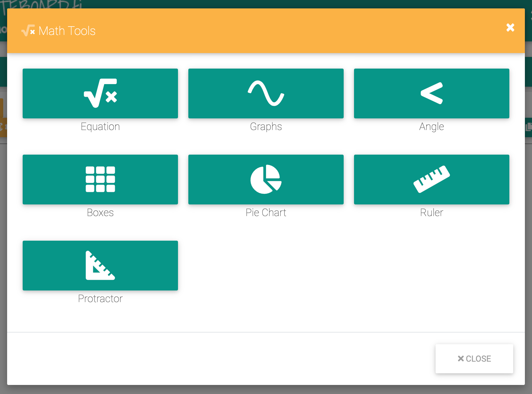Click the Ruler text label
Viewport: 532px width, 394px height.
click(431, 213)
